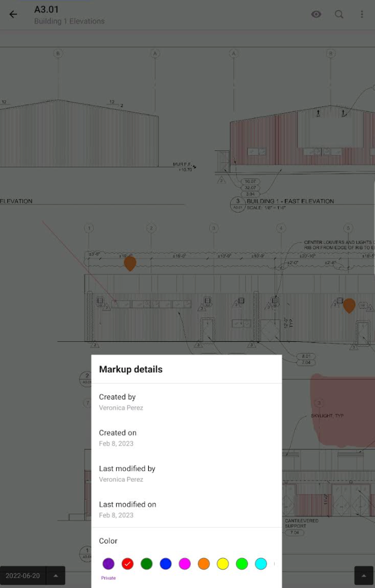Tap the back arrow icon
Image resolution: width=375 pixels, height=588 pixels.
tap(14, 15)
